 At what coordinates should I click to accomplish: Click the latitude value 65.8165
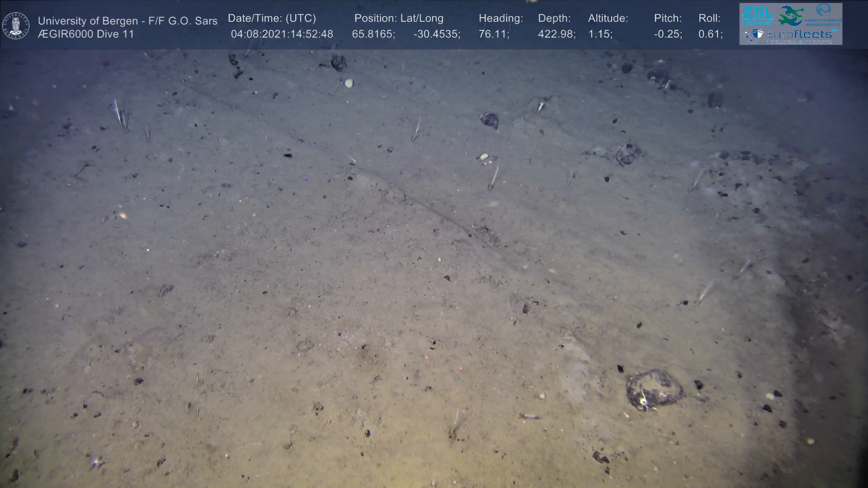[373, 34]
